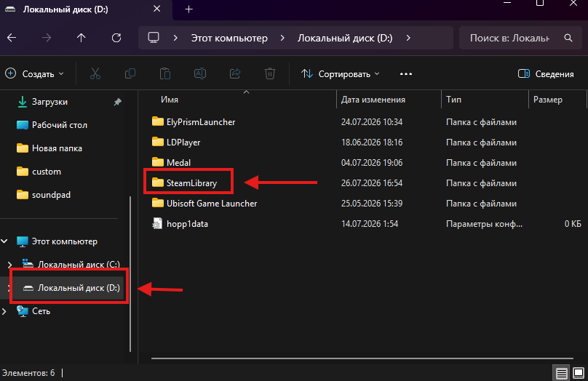Select Локальный диск (C:) in sidebar

point(79,265)
